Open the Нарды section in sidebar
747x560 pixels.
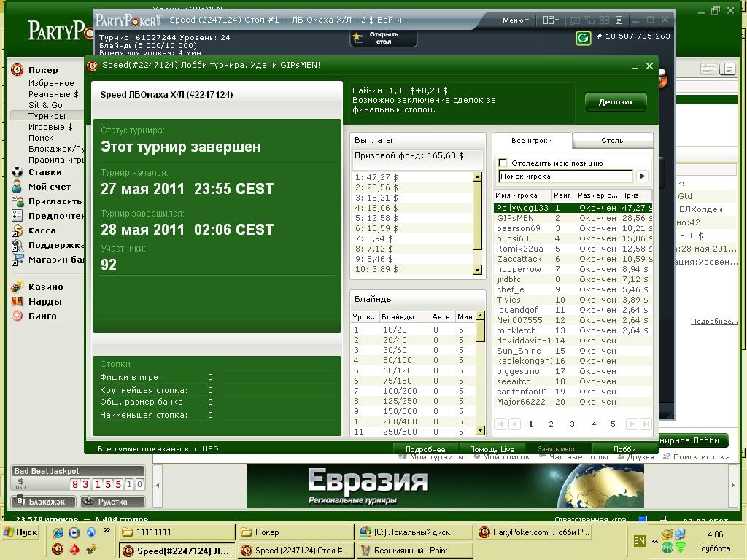pyautogui.click(x=44, y=301)
